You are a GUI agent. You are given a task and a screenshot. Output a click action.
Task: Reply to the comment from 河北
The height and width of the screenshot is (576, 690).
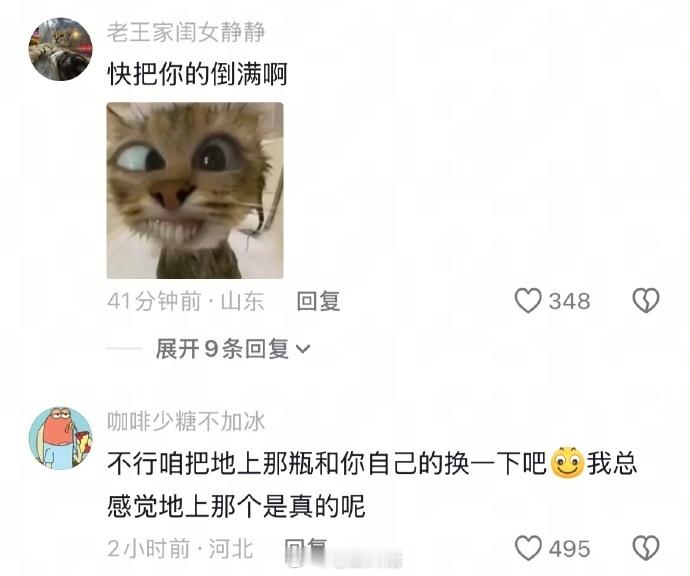(306, 549)
